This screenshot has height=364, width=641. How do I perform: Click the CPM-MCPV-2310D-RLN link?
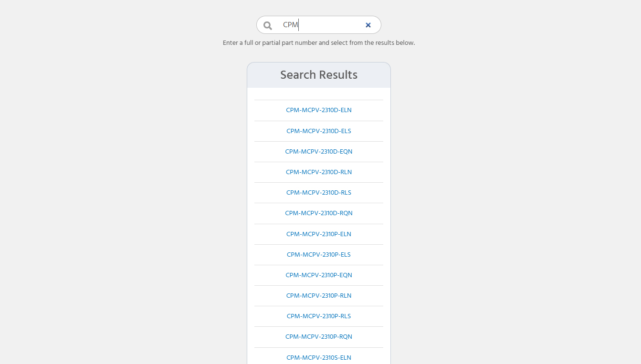point(318,172)
